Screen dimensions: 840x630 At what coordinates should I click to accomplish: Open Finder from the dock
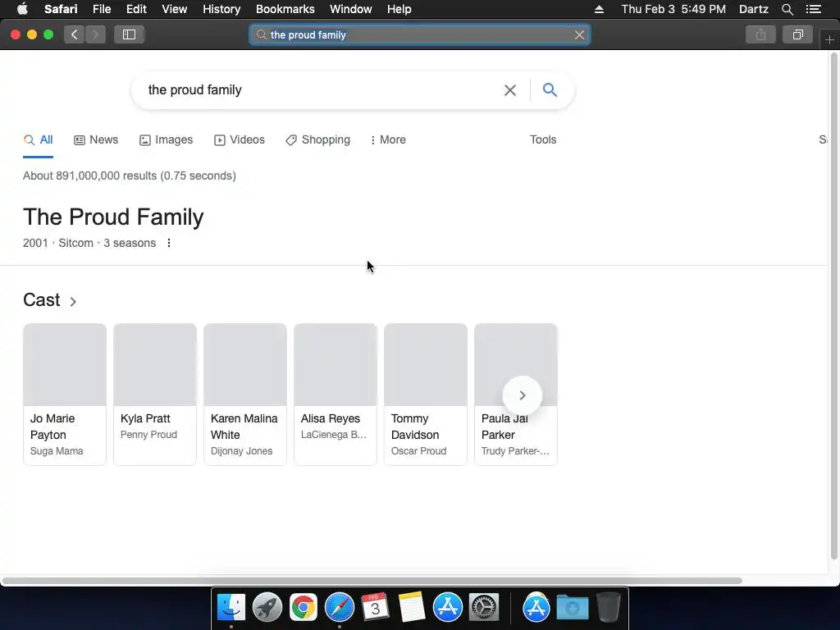click(x=231, y=608)
